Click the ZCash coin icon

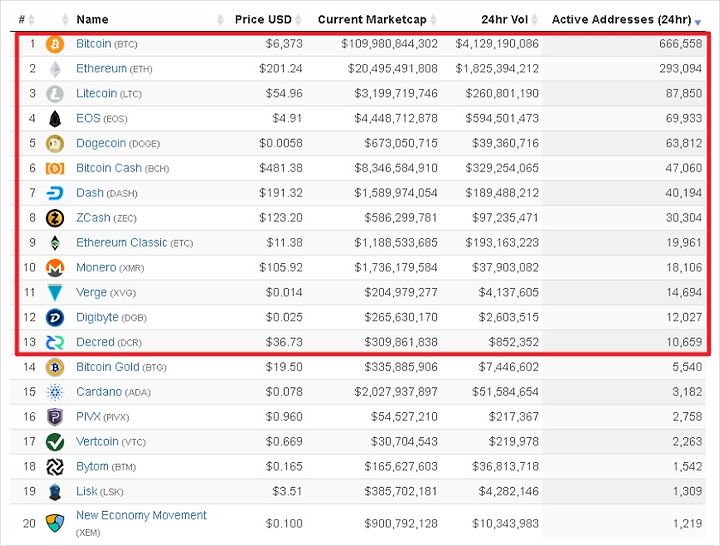pos(55,218)
